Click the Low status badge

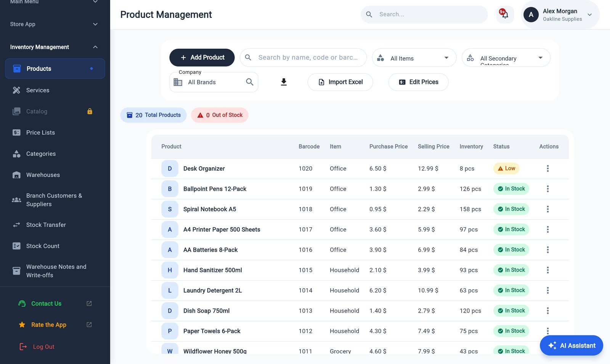[x=506, y=168]
